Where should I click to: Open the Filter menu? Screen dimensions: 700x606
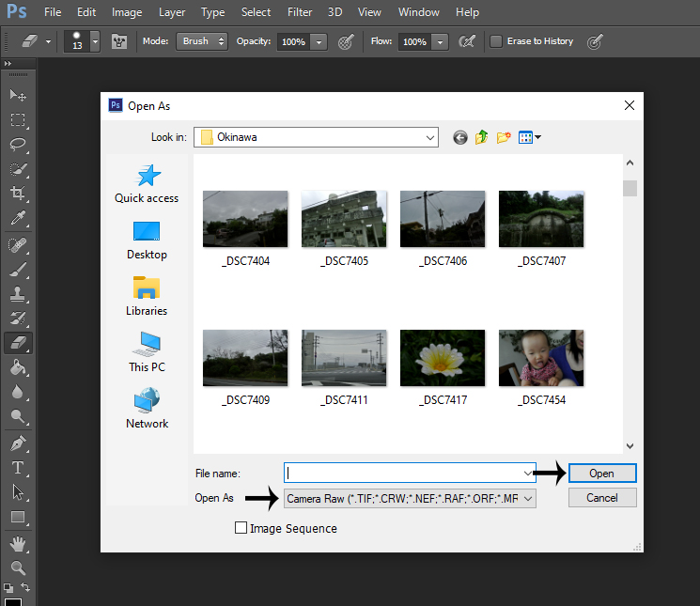[300, 12]
